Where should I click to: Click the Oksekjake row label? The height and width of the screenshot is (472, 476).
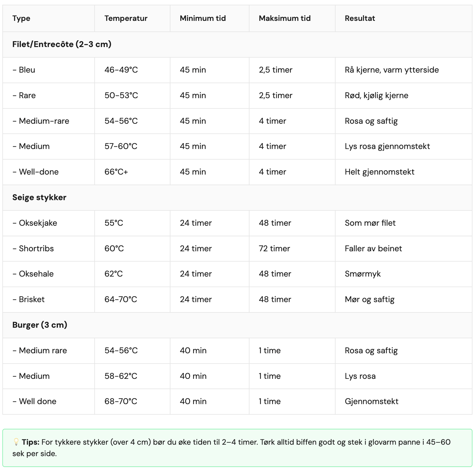pos(35,223)
